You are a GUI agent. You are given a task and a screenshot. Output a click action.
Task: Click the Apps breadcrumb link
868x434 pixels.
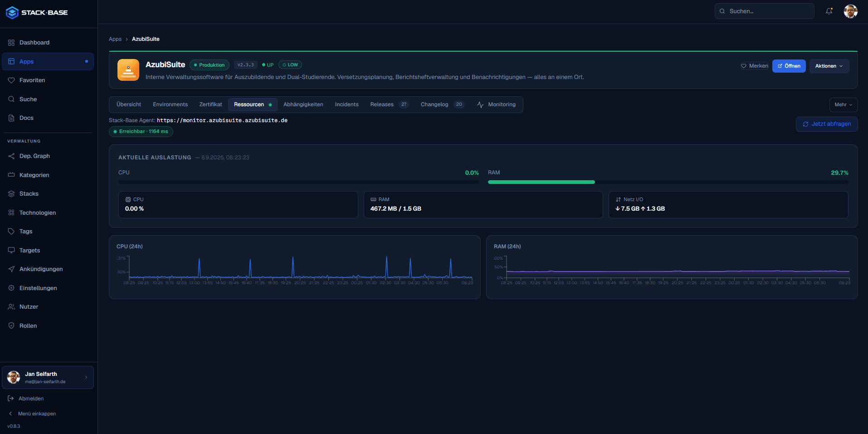click(115, 39)
